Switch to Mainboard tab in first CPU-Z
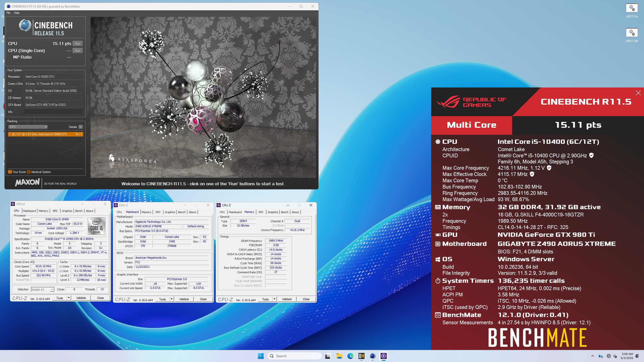This screenshot has height=362, width=644. click(29, 211)
